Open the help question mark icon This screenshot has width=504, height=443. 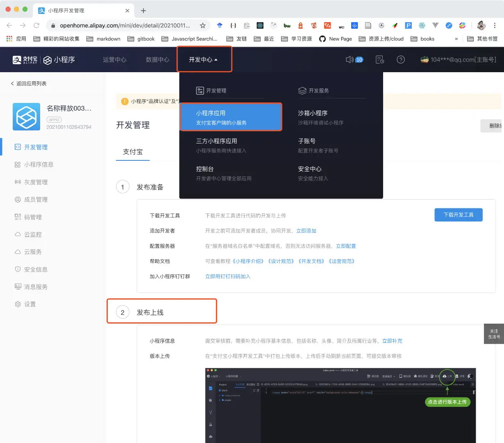click(x=401, y=59)
